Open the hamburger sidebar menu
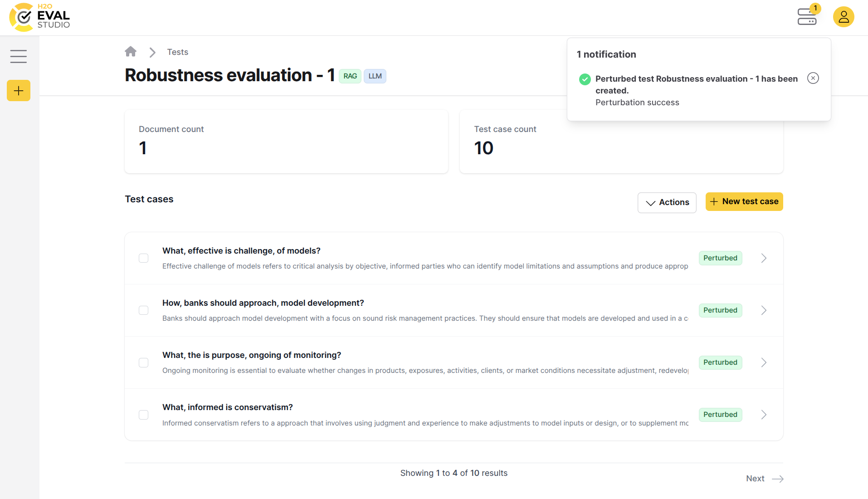The height and width of the screenshot is (499, 868). (x=19, y=56)
